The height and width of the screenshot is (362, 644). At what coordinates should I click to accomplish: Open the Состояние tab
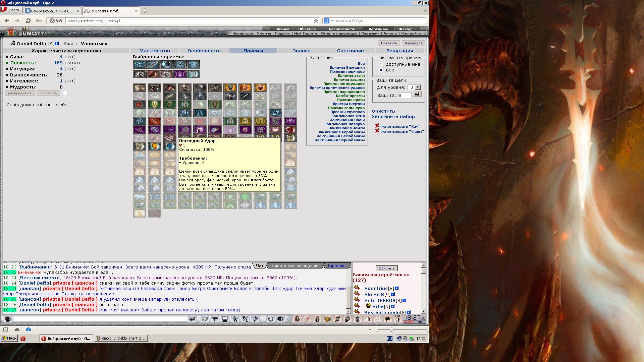(x=351, y=51)
